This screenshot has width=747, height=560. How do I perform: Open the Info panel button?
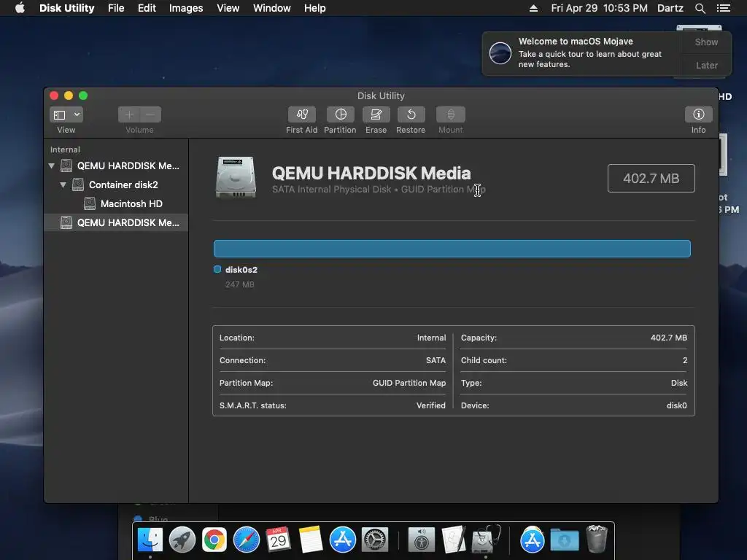tap(698, 114)
